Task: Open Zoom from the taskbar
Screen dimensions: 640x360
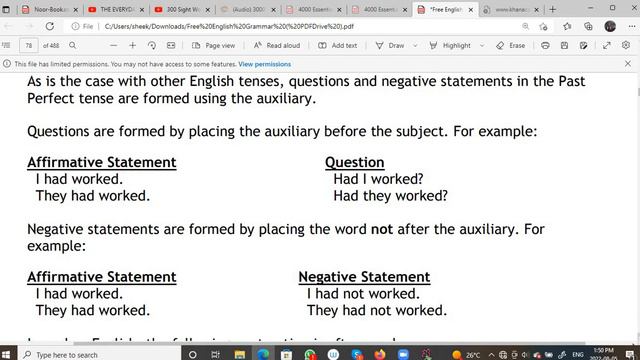Action: coord(403,354)
